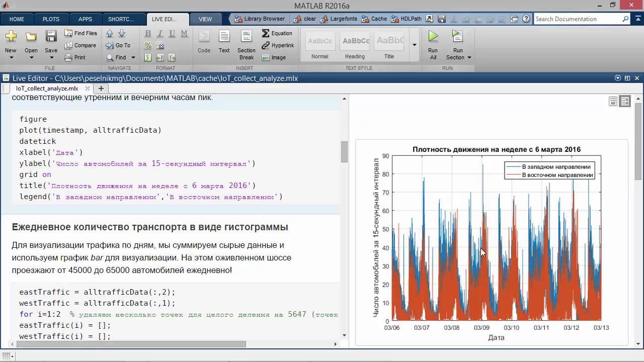
Task: Switch to the PLOTS tab
Action: tap(51, 19)
